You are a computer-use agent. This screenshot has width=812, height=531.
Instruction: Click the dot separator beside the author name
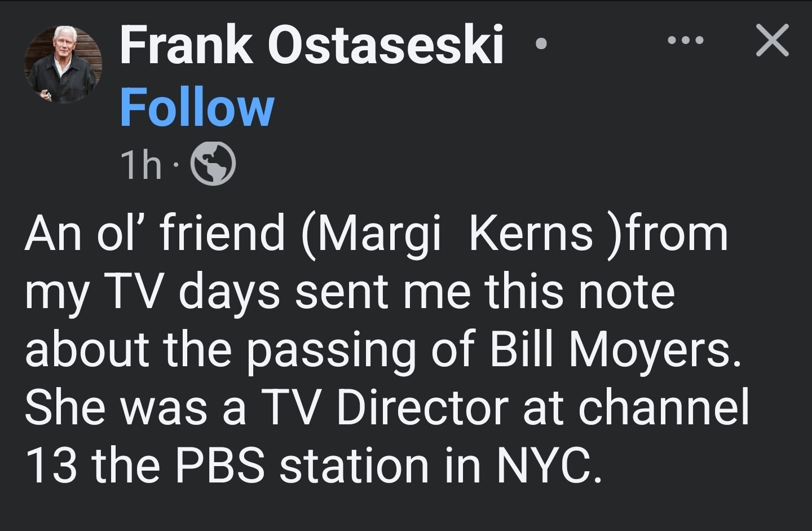click(x=541, y=43)
